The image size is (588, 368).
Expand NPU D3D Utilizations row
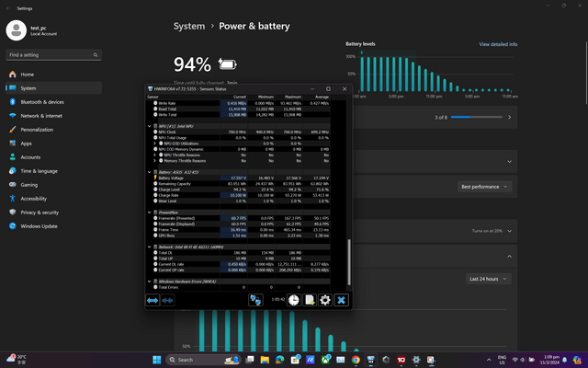click(154, 144)
